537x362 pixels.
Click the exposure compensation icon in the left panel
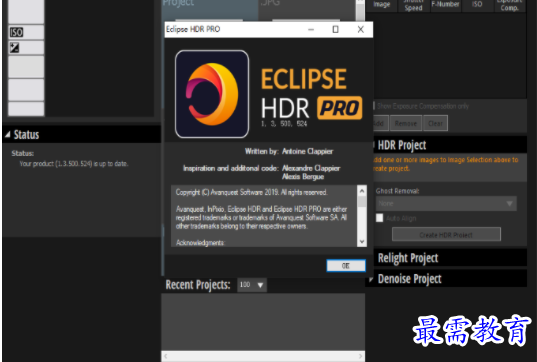(14, 48)
